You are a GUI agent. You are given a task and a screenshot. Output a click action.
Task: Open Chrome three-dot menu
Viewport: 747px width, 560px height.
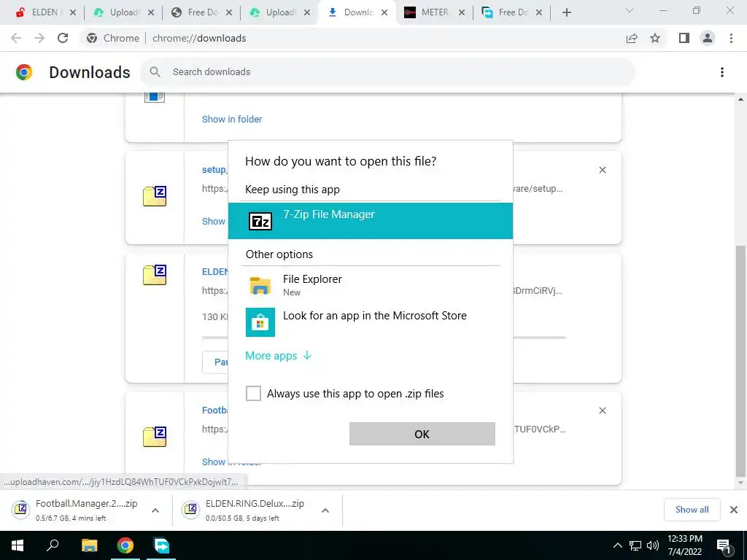click(x=731, y=38)
